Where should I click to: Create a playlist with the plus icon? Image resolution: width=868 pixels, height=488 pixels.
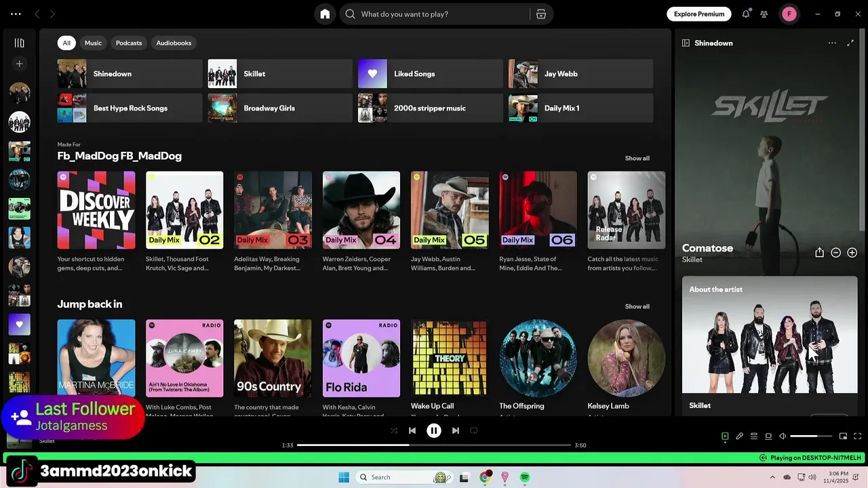[19, 64]
